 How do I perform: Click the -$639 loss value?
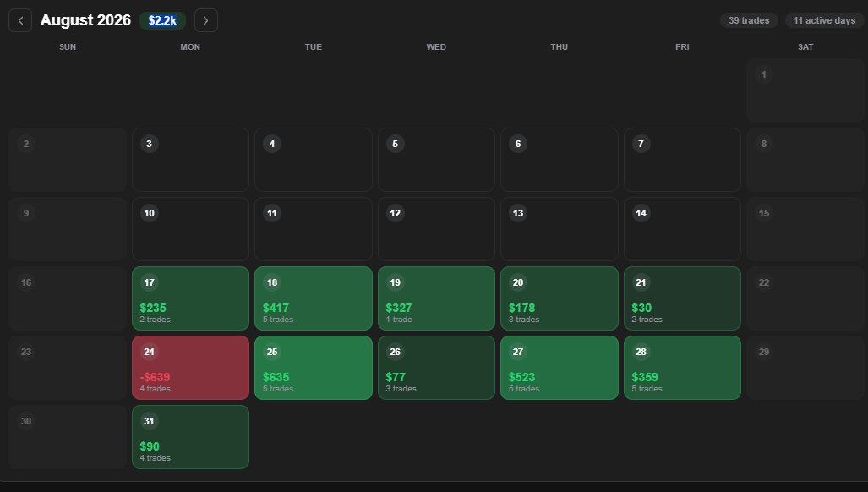click(x=155, y=377)
